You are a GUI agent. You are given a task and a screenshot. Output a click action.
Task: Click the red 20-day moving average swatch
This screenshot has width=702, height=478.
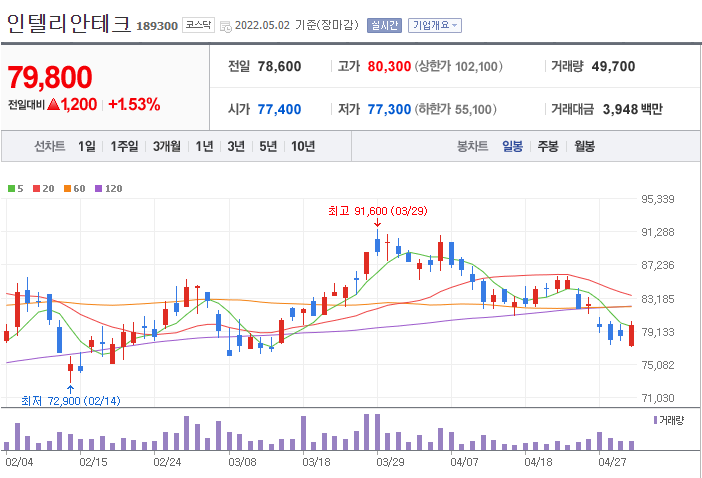click(37, 189)
